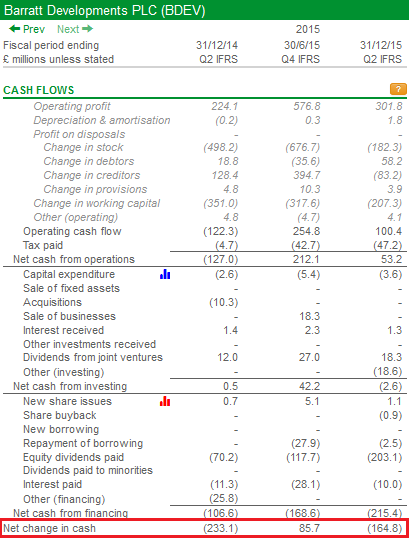Select the Dividends paid to minorities label
The image size is (409, 539).
(88, 470)
